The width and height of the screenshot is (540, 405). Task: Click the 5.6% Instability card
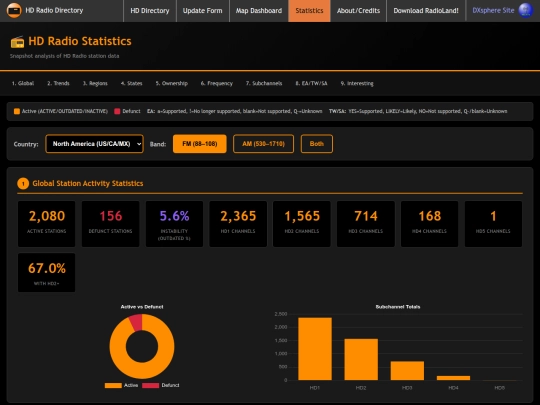(x=174, y=224)
